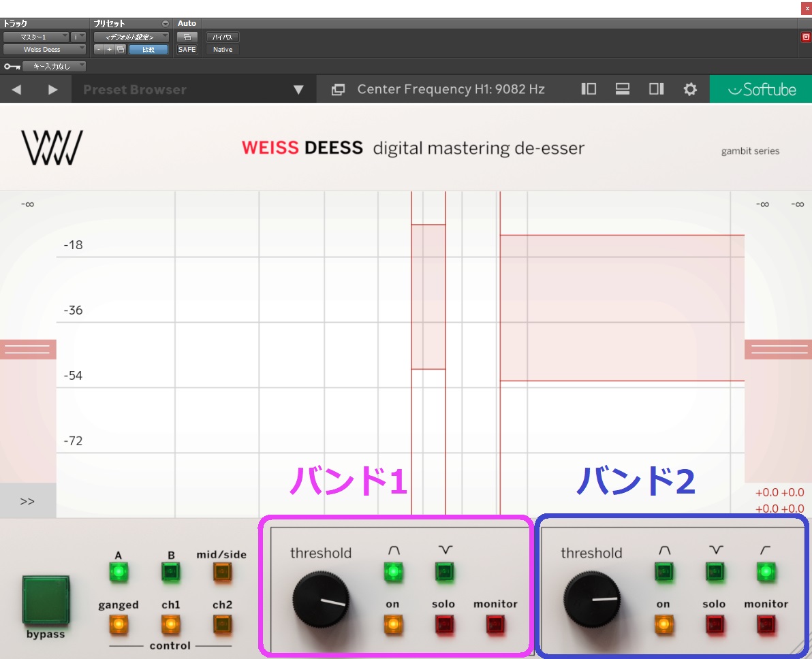Viewport: 812px width, 659px height.
Task: Toggle the right panel layout icon
Action: (x=655, y=89)
